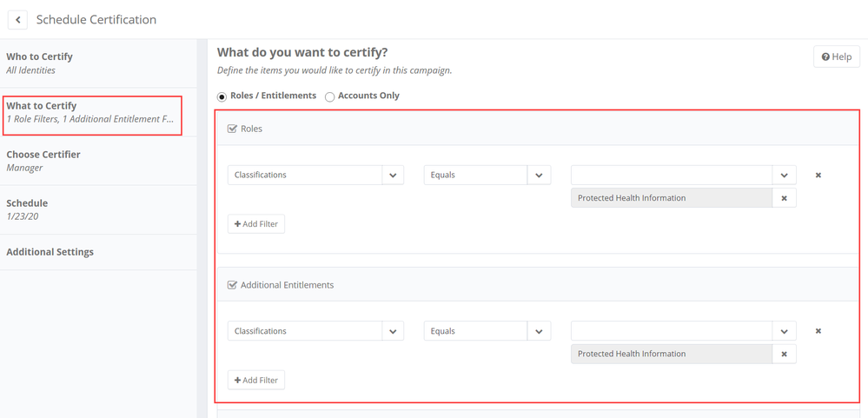This screenshot has width=868, height=418.
Task: Open Equals dropdown in Additional Entitlements
Action: (x=539, y=331)
